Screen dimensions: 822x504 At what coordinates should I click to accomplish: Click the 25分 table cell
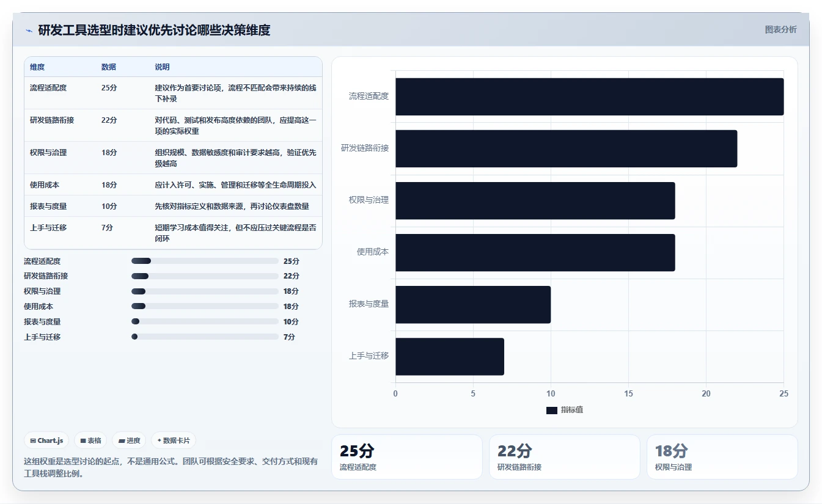point(109,88)
